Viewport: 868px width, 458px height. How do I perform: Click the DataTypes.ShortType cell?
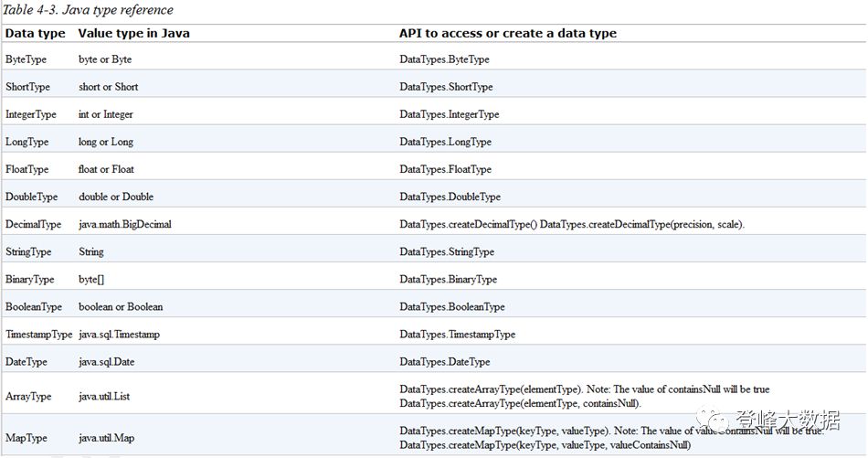tap(446, 87)
